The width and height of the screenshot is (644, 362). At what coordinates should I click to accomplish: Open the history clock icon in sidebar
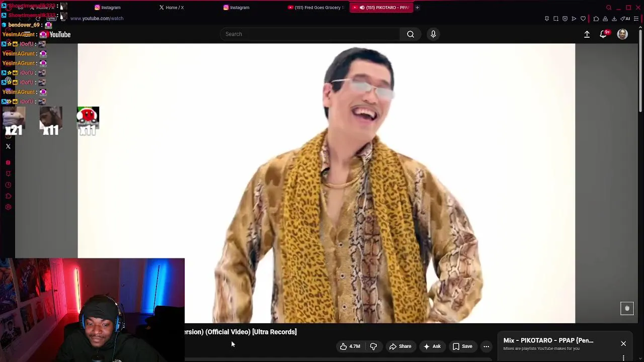pyautogui.click(x=8, y=185)
